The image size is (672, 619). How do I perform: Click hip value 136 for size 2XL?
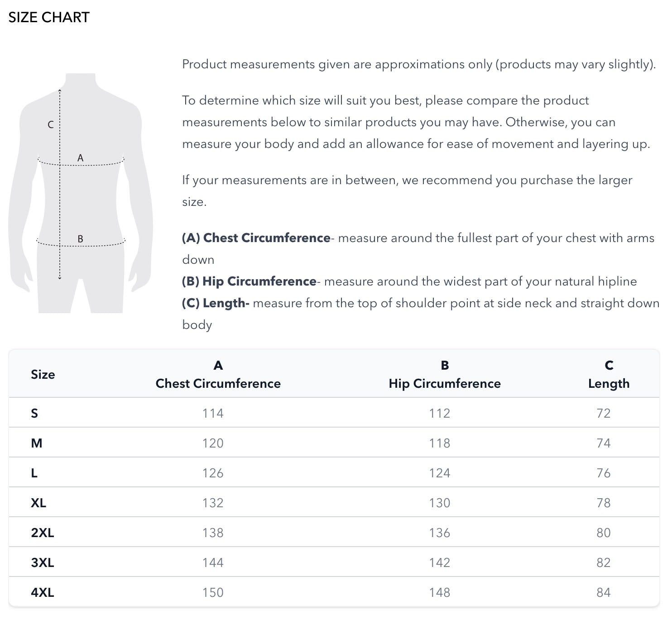[440, 533]
